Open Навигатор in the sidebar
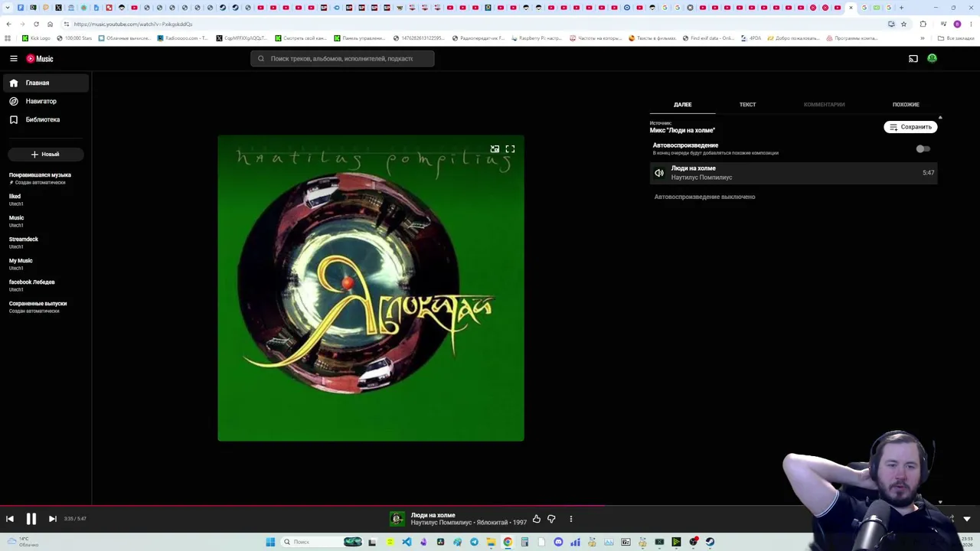Viewport: 980px width, 551px height. tap(45, 101)
